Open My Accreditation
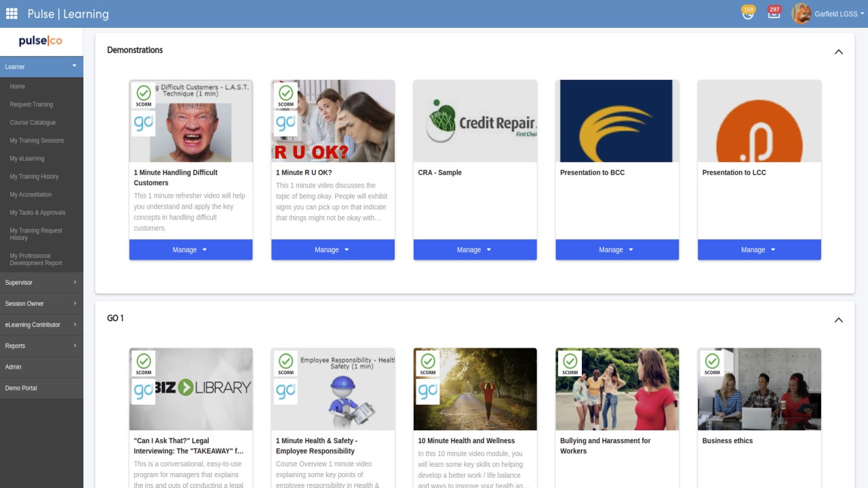This screenshot has height=488, width=868. point(31,195)
